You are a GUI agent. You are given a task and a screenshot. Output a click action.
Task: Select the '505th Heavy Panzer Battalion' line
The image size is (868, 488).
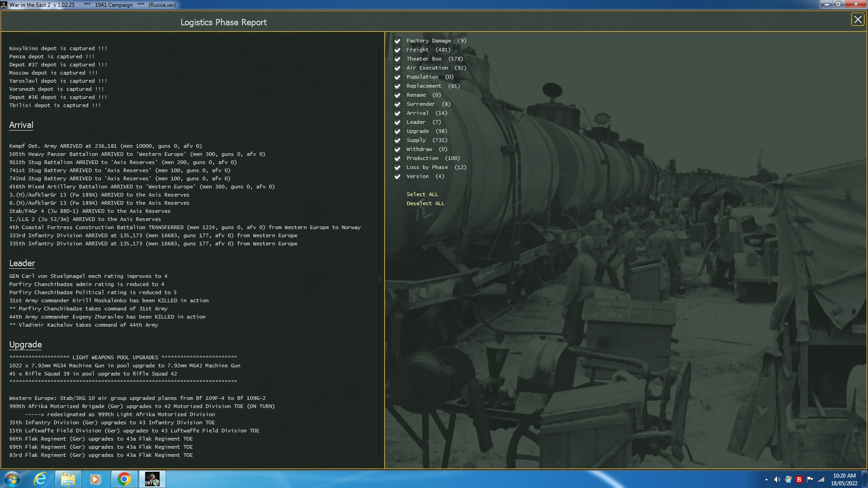137,154
